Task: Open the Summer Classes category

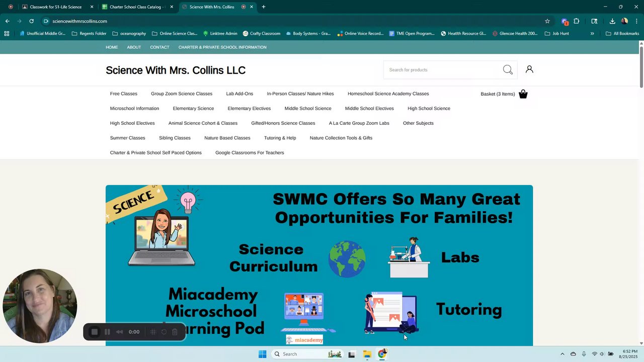Action: point(127,138)
